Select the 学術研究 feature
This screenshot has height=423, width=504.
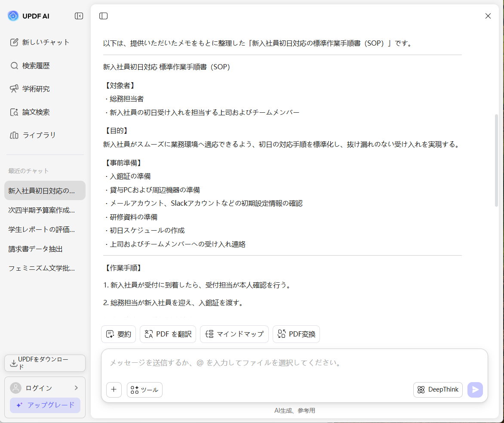[37, 89]
